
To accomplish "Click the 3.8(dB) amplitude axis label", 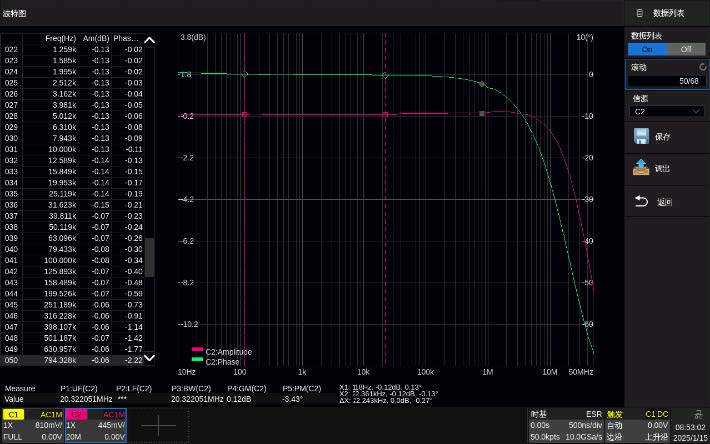I will coord(193,37).
